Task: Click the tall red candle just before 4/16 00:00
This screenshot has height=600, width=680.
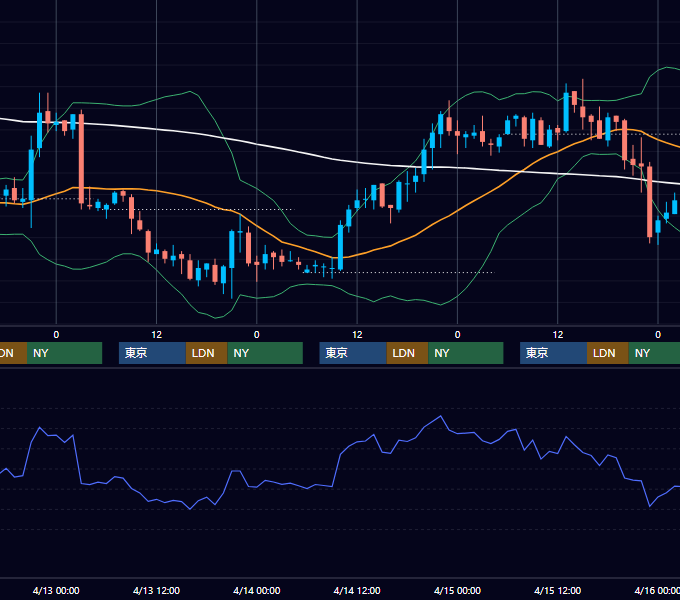Action: pos(650,202)
